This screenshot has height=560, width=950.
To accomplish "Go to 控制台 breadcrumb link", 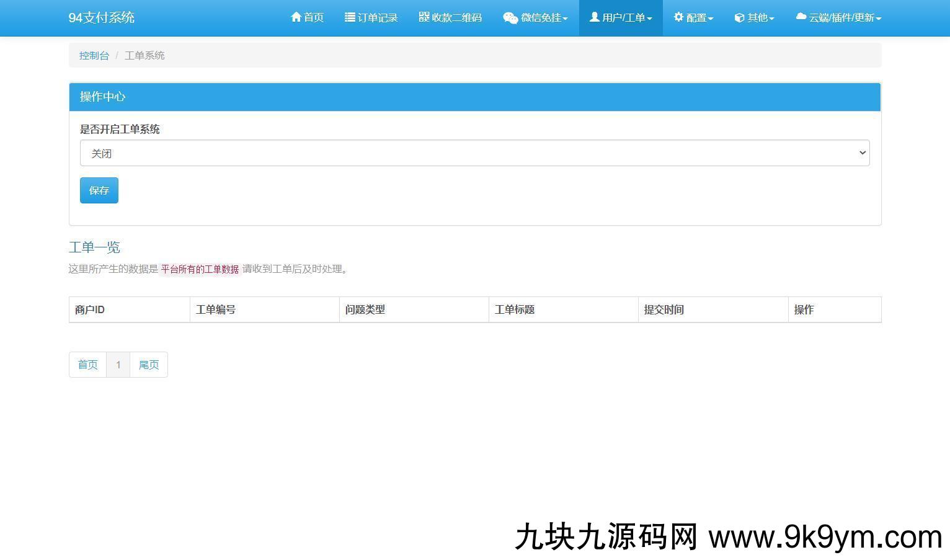I will [x=94, y=55].
